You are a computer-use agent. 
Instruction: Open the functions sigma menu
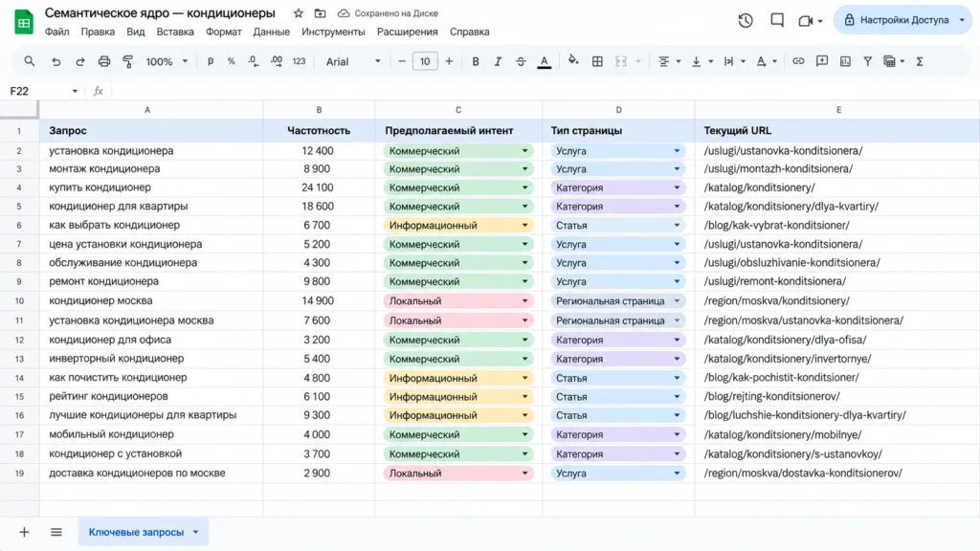(920, 61)
